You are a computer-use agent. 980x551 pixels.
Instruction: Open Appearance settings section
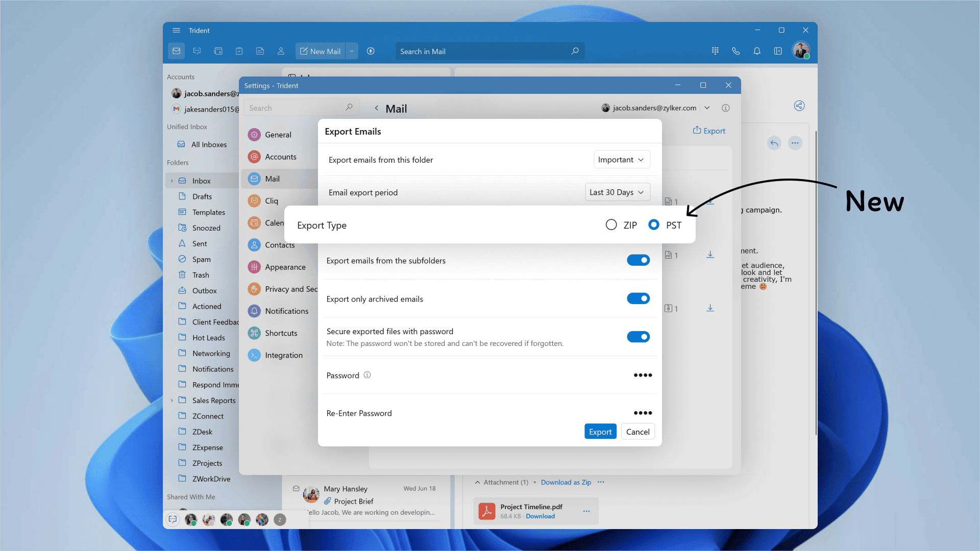tap(279, 267)
